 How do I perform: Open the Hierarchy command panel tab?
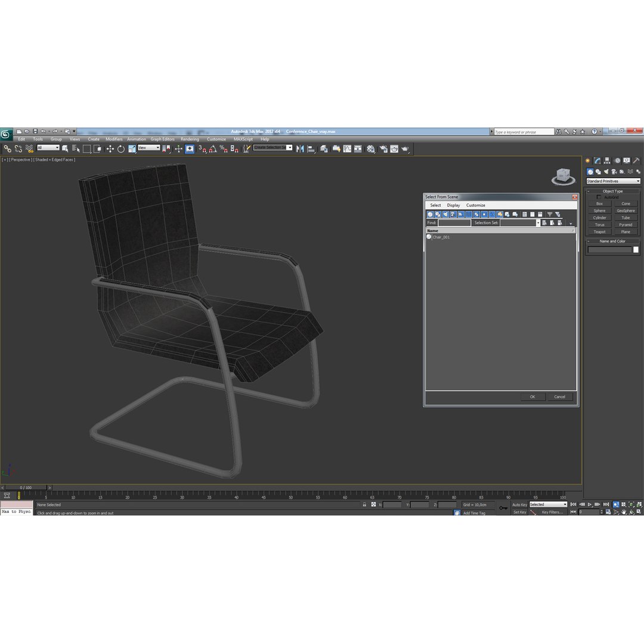pyautogui.click(x=607, y=160)
